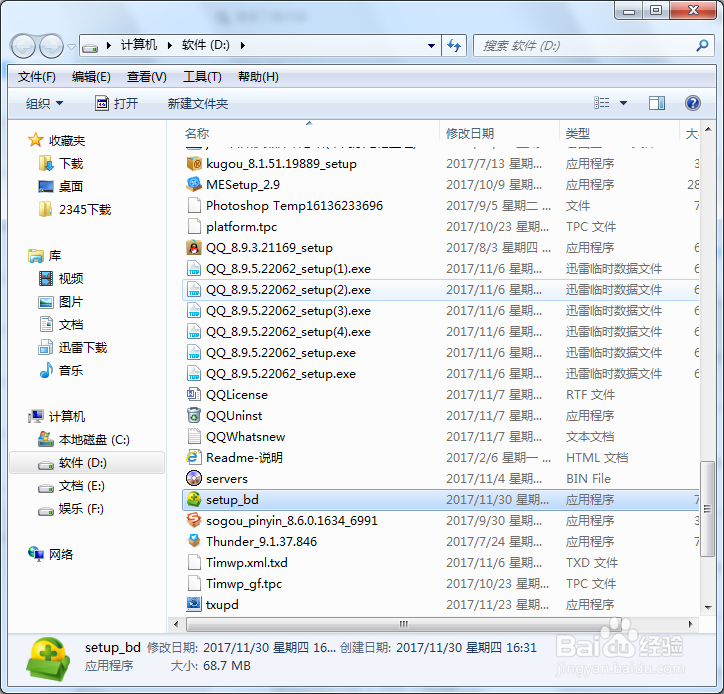Click the refresh button beside address bar
Image resolution: width=724 pixels, height=694 pixels.
pos(454,46)
